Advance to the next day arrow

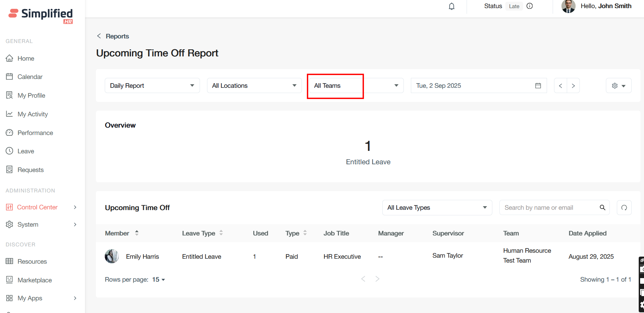[573, 86]
